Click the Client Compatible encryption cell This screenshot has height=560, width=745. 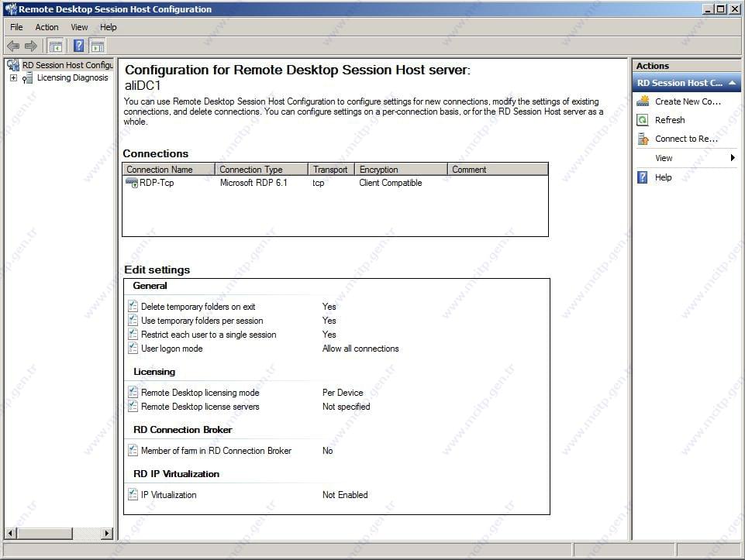click(x=391, y=183)
